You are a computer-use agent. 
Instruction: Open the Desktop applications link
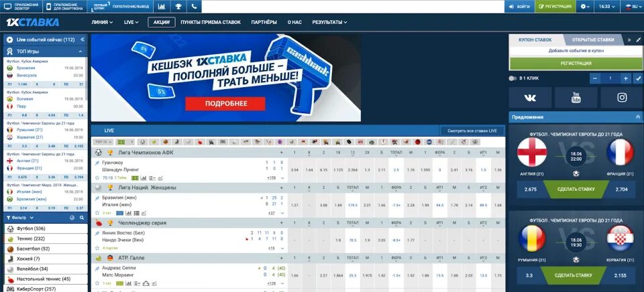click(x=21, y=7)
